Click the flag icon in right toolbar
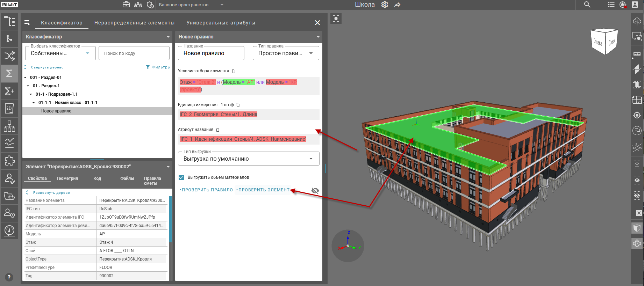The height and width of the screenshot is (286, 644). 637,131
